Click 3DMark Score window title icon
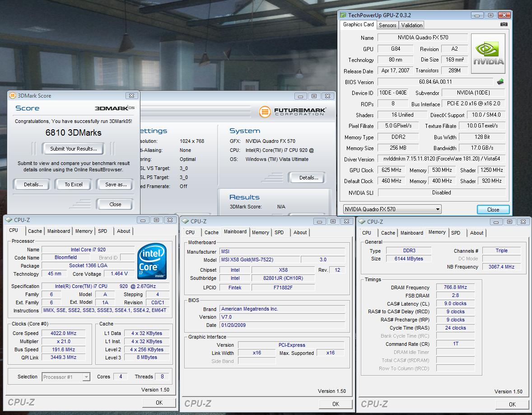Viewport: 532px width, 415px height. 13,95
